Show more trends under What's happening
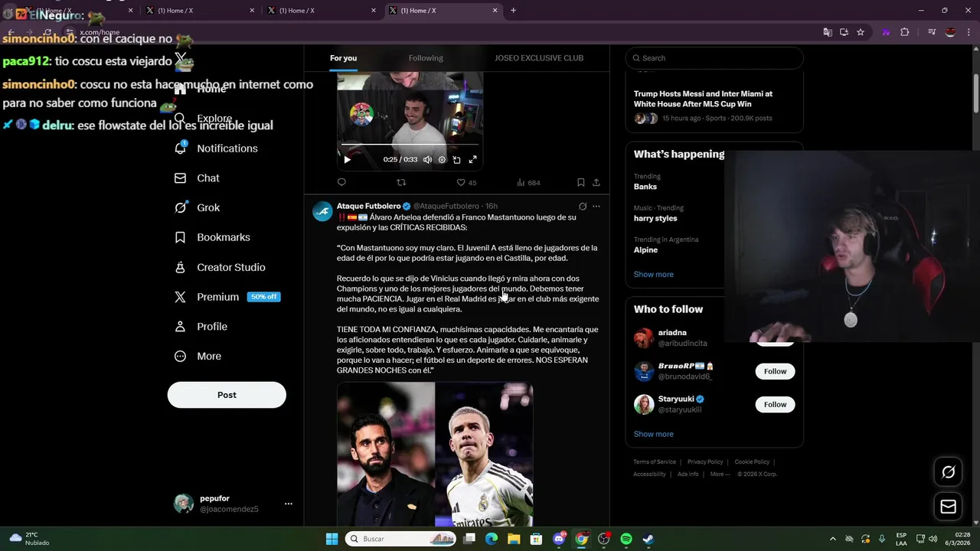Screen dimensions: 980x551 click(x=654, y=274)
